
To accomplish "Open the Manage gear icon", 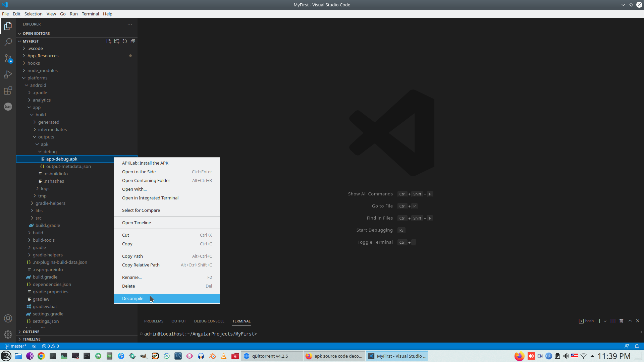I will [8, 335].
